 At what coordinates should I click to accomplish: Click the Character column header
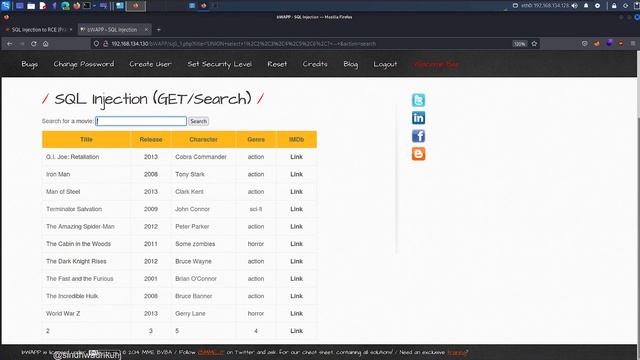(x=203, y=140)
